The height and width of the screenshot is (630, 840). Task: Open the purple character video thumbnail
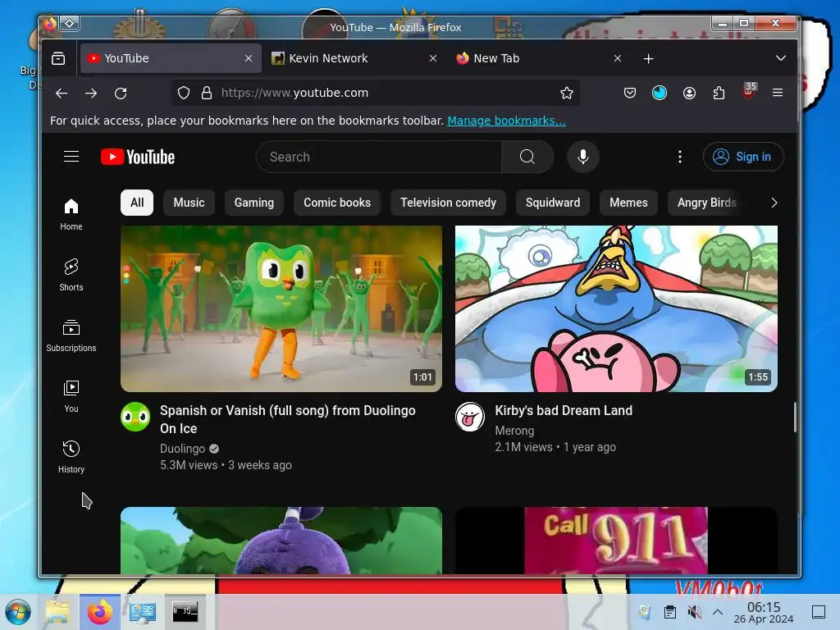pyautogui.click(x=281, y=541)
